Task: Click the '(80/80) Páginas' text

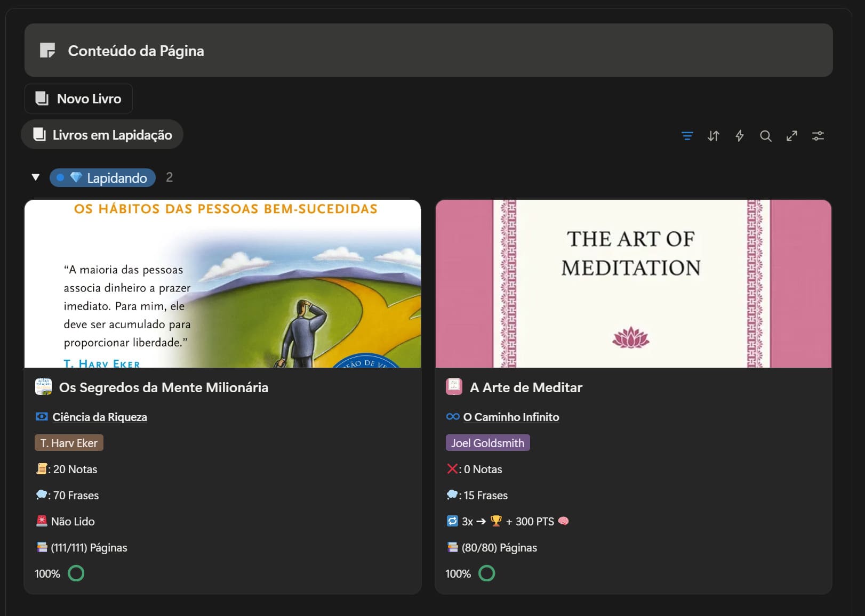Action: point(499,547)
